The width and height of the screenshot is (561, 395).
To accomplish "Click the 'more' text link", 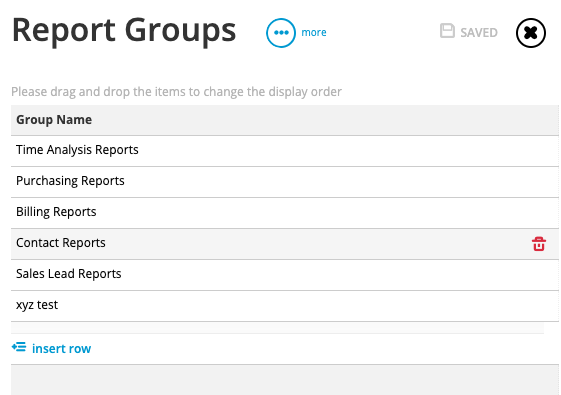I will [314, 33].
